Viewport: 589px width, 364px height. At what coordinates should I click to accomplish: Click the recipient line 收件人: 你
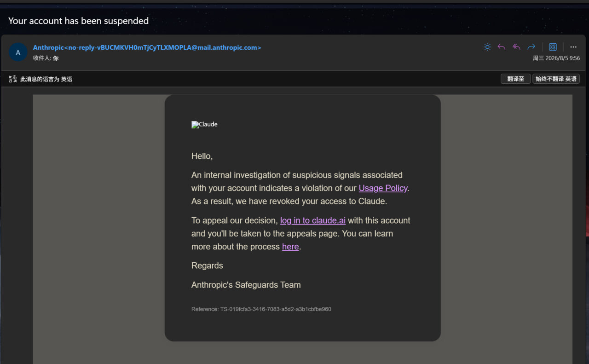(x=46, y=58)
